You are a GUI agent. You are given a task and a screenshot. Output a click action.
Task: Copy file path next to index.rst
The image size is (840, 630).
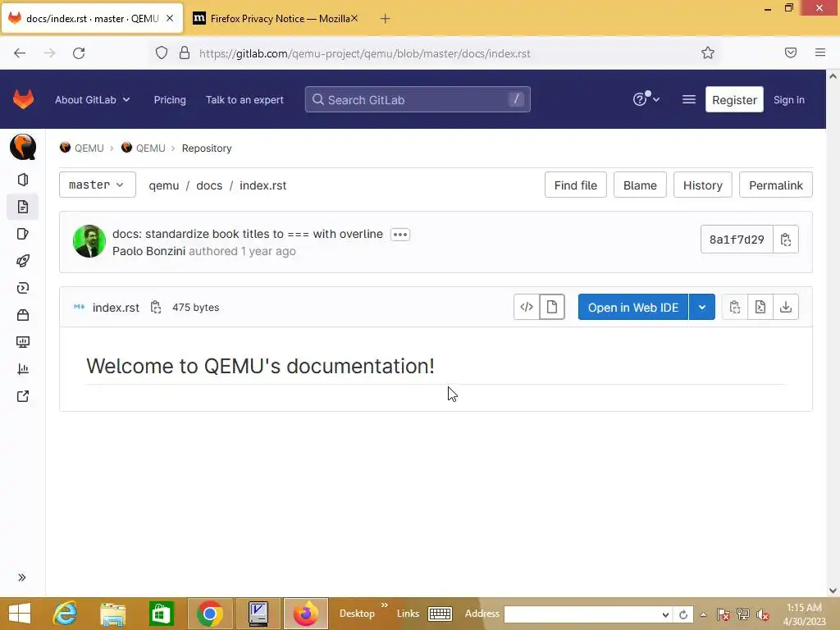tap(156, 307)
